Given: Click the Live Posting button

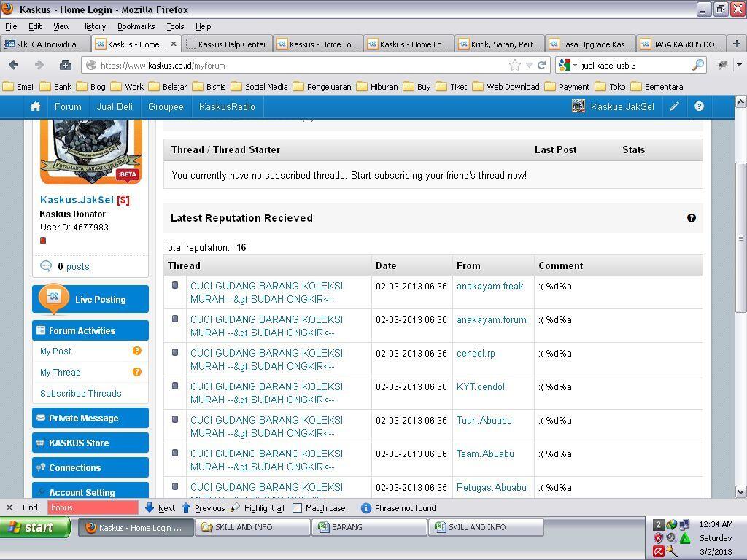Looking at the screenshot, I should coord(90,299).
